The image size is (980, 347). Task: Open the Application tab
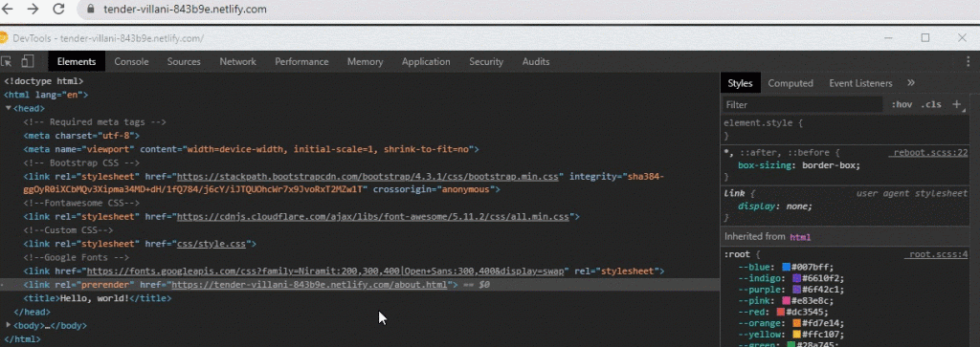click(426, 61)
